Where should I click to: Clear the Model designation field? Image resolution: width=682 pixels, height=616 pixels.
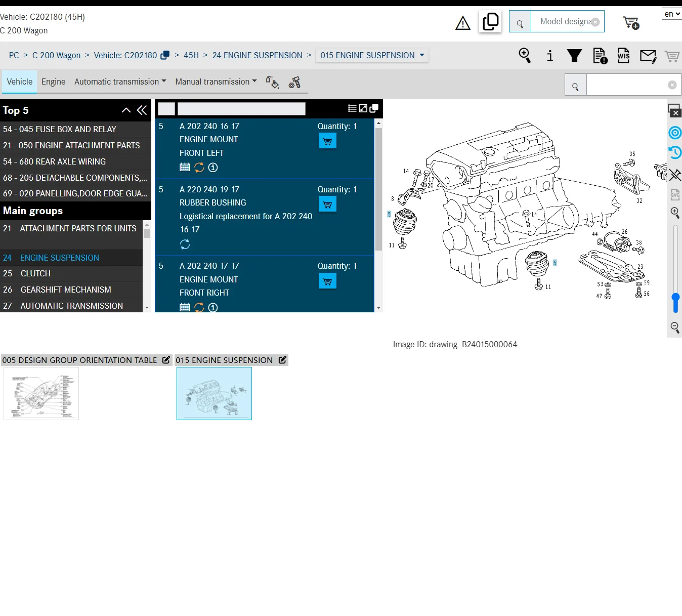point(595,22)
